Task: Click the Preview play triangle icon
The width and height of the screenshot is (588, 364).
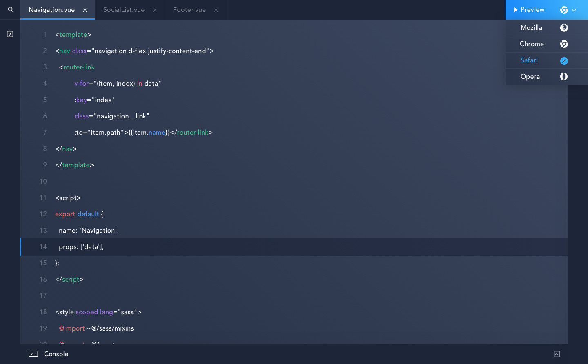Action: point(516,10)
